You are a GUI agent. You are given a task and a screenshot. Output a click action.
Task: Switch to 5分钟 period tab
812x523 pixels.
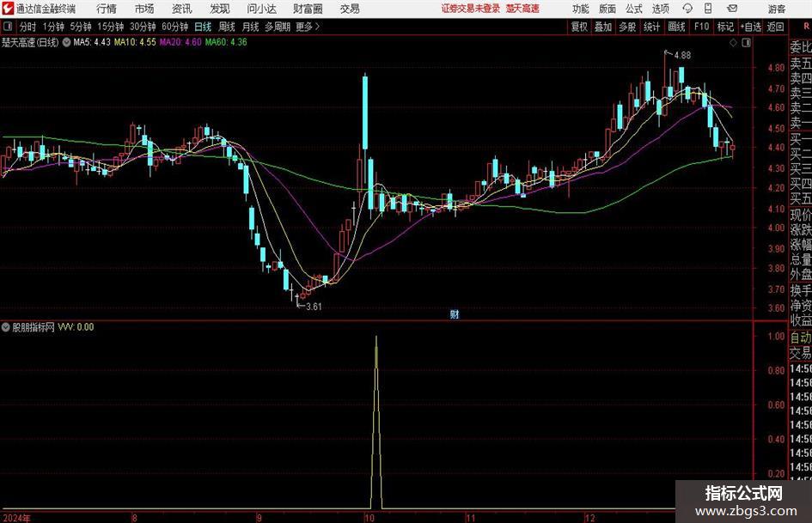click(80, 27)
